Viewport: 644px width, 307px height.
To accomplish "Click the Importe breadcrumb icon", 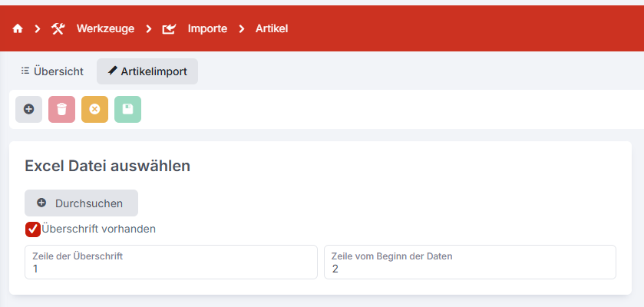I will point(169,28).
